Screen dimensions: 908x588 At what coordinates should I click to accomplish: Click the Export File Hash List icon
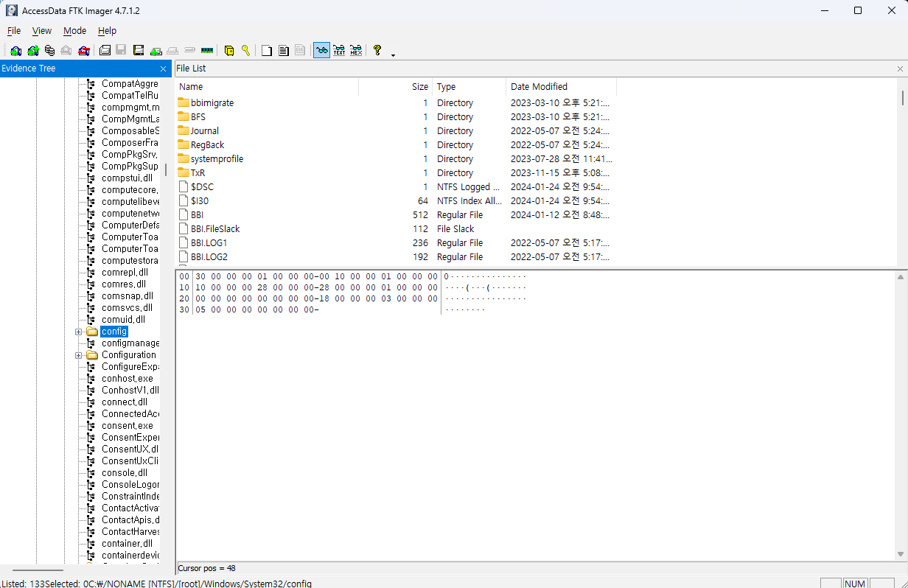(x=283, y=50)
